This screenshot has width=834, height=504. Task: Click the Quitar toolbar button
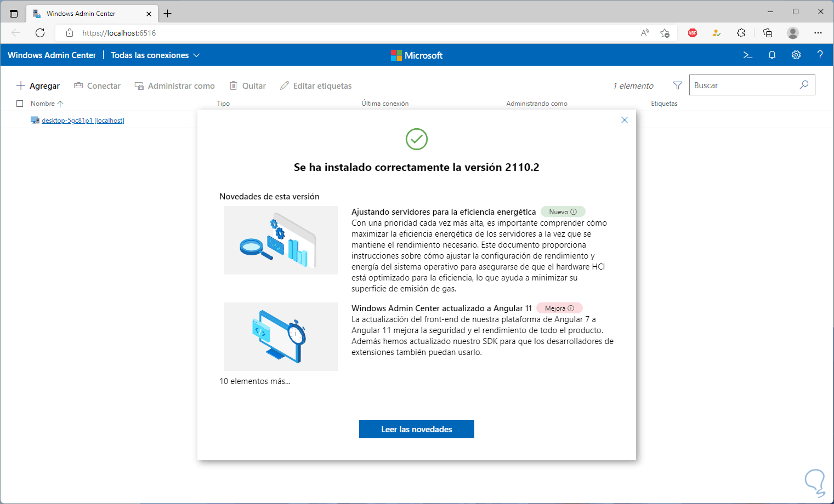click(x=247, y=85)
